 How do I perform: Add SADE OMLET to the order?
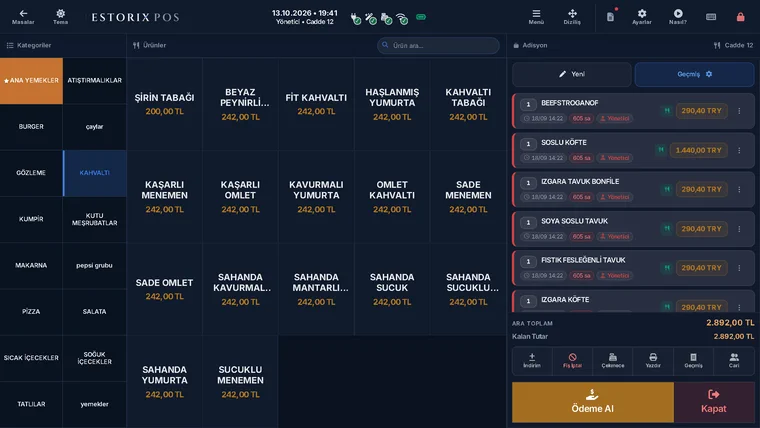pyautogui.click(x=164, y=289)
